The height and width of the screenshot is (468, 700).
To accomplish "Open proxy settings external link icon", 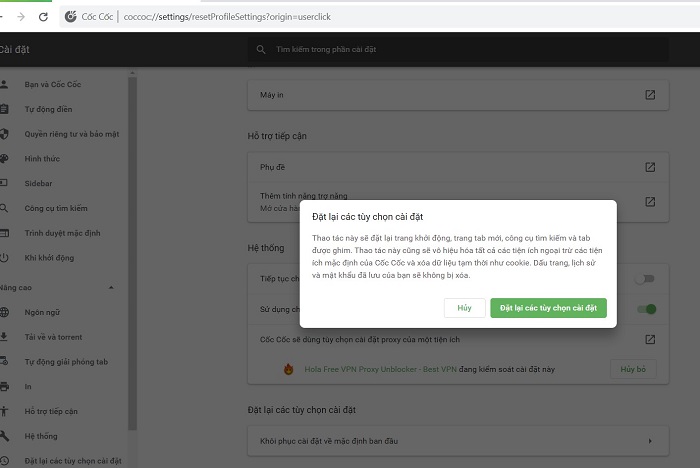I will 649,339.
